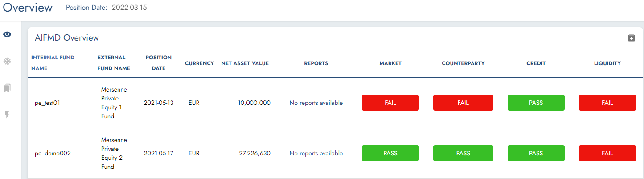The width and height of the screenshot is (644, 179).
Task: Open Market PASS status for pe_demo002
Action: (390, 153)
